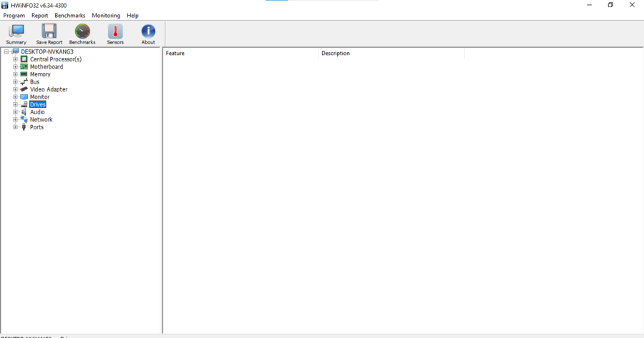Viewport: 644px width, 338px height.
Task: Expand the Monitor node
Action: pos(15,96)
